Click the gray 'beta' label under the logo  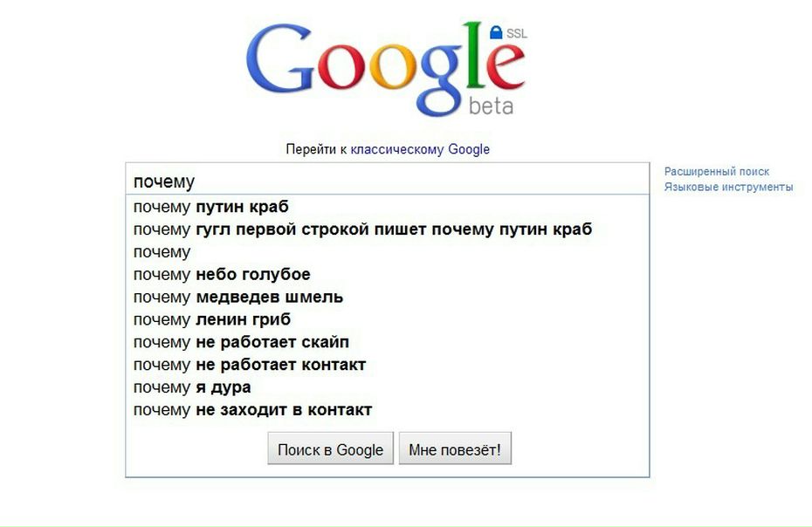491,106
